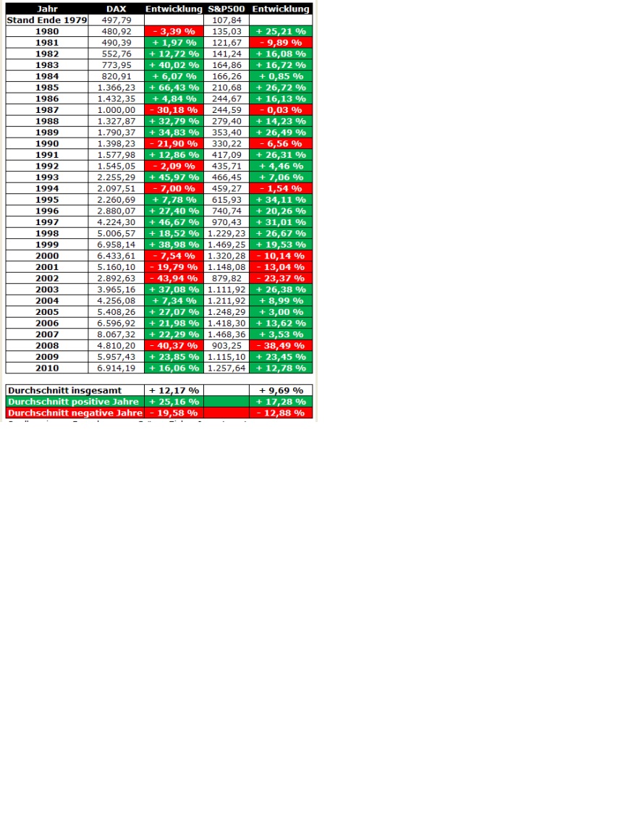Screen dimensions: 644x815
Task: Select the red cell '- 1,54 %'
Action: [x=281, y=188]
